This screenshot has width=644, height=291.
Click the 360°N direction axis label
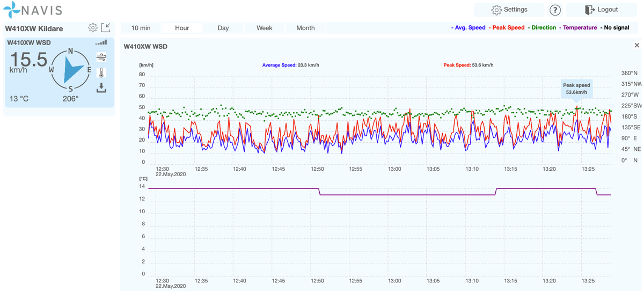tap(630, 73)
